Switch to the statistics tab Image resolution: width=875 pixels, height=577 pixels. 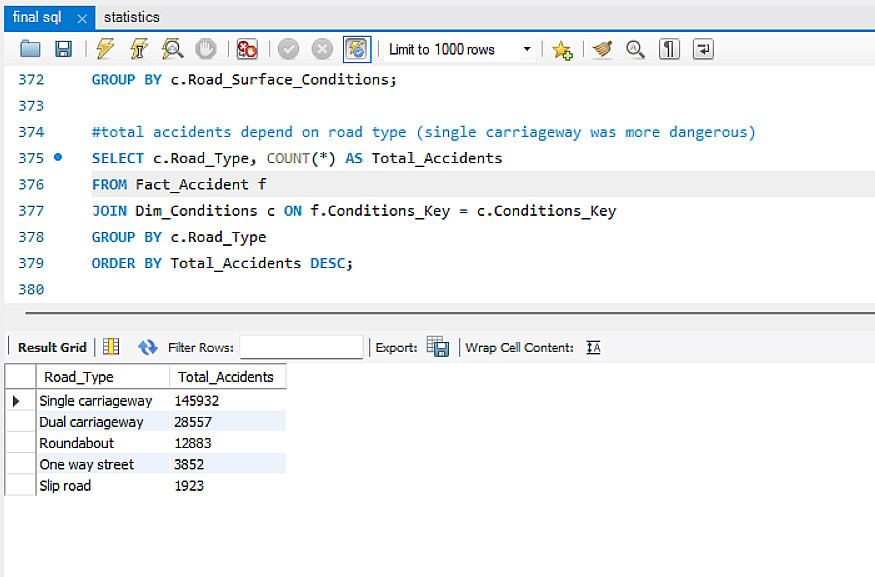pos(132,17)
